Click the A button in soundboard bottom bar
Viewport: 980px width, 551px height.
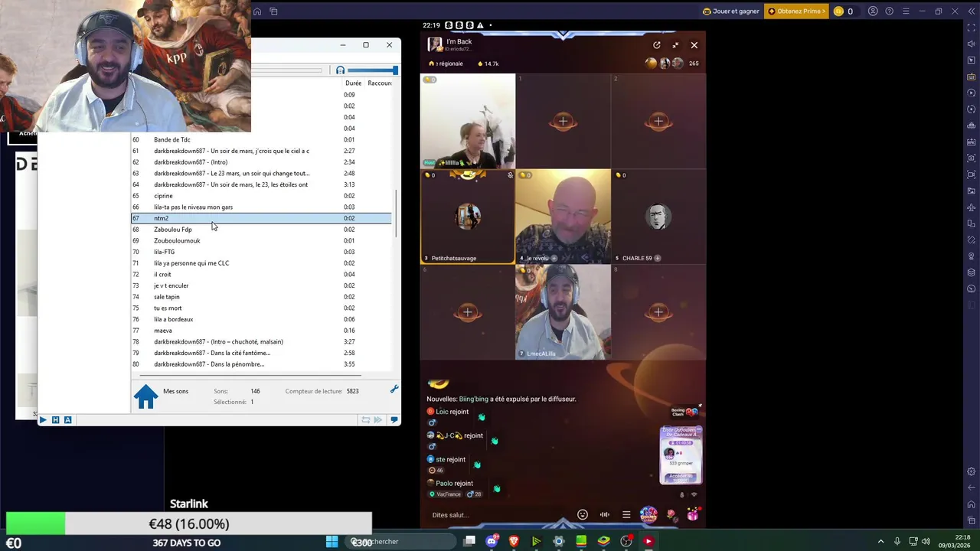pyautogui.click(x=67, y=419)
